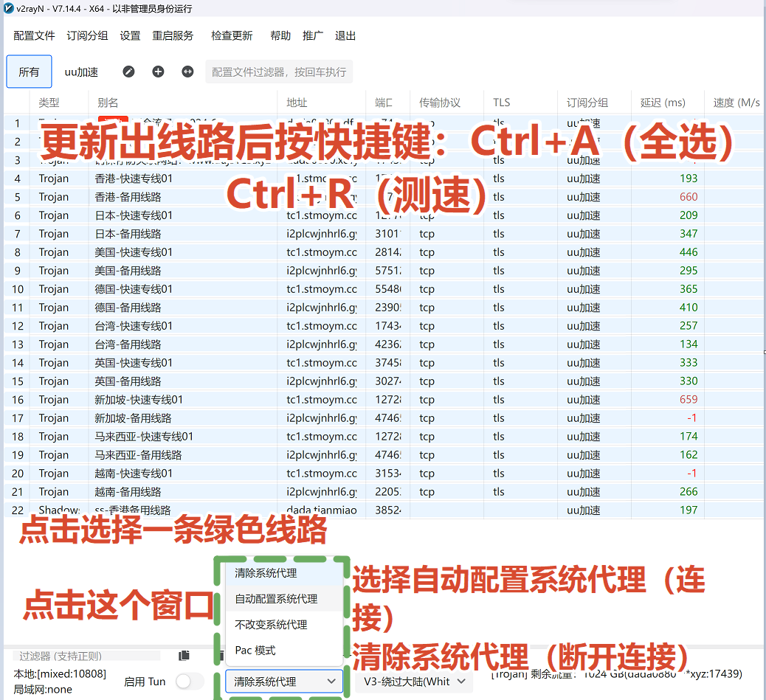The width and height of the screenshot is (766, 700).
Task: Click row number 12 in the server list
Action: point(18,326)
